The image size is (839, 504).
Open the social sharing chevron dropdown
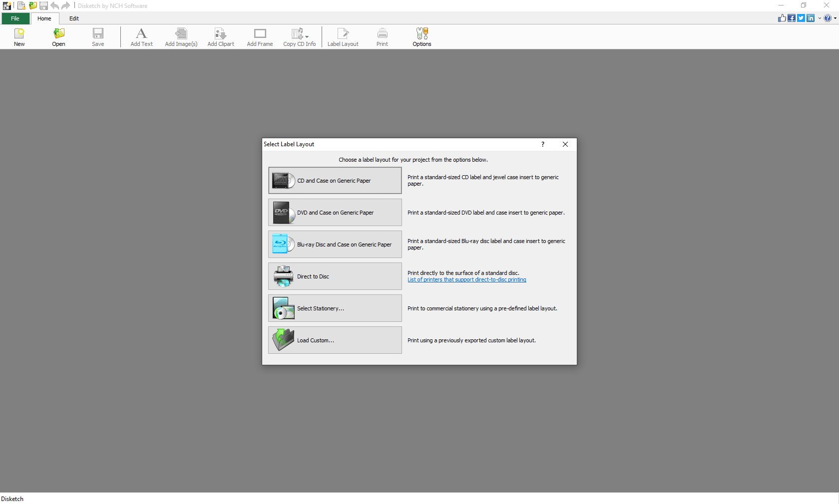point(820,18)
